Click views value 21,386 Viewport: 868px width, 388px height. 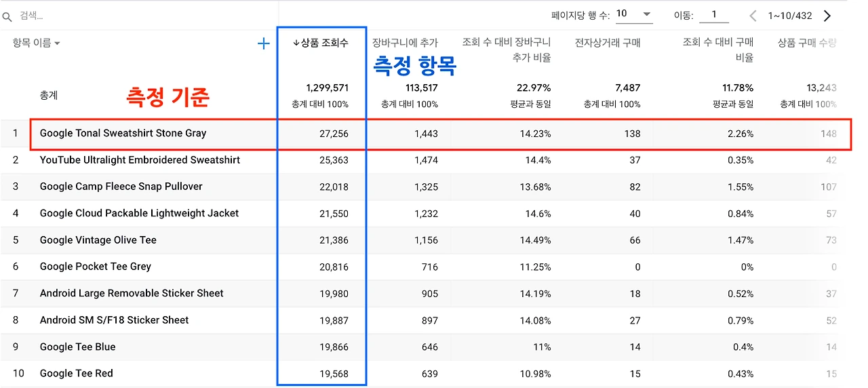334,240
